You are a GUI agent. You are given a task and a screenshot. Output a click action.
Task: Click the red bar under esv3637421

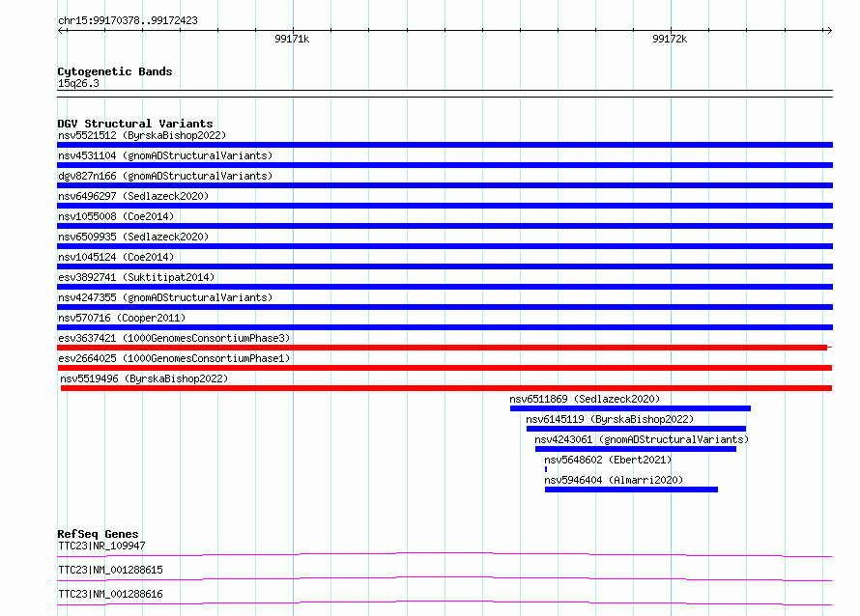coord(442,348)
